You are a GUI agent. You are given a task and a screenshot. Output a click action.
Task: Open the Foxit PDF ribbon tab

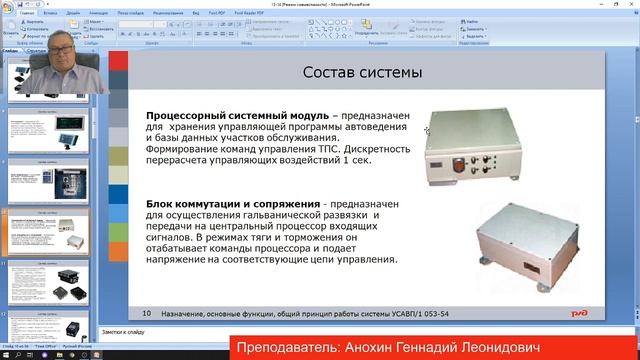point(217,13)
